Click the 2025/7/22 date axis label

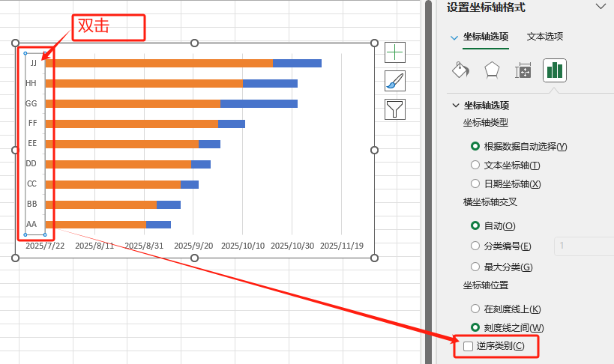tap(45, 246)
